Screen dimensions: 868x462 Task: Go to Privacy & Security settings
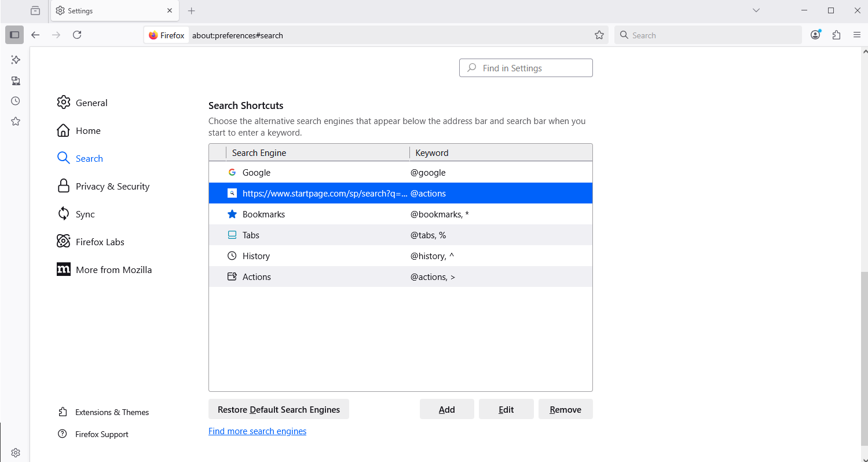click(112, 186)
